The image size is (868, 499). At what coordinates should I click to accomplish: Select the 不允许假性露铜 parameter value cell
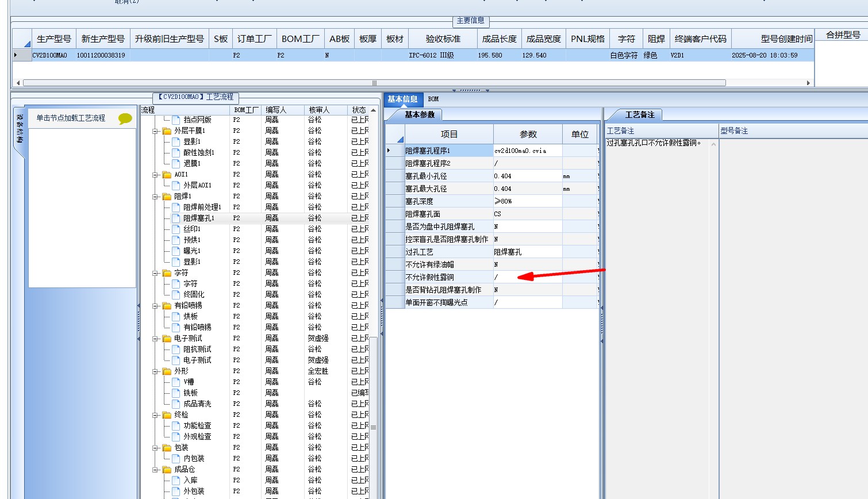point(528,277)
